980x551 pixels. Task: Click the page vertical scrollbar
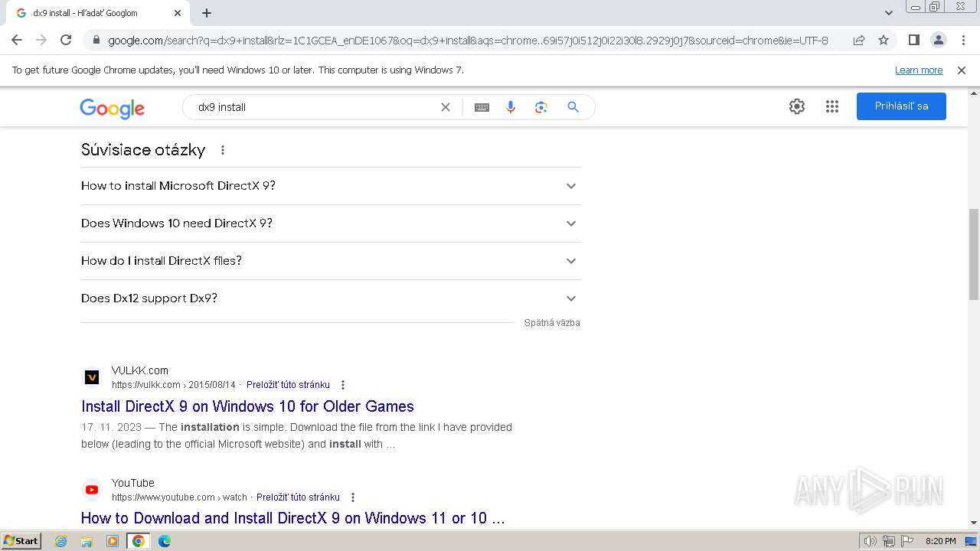click(x=974, y=253)
